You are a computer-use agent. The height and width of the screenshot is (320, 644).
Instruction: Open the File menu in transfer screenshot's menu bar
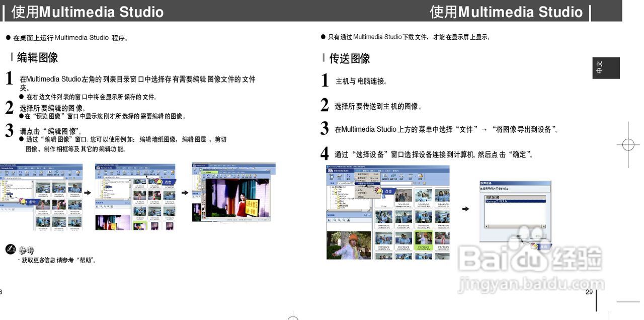359,171
